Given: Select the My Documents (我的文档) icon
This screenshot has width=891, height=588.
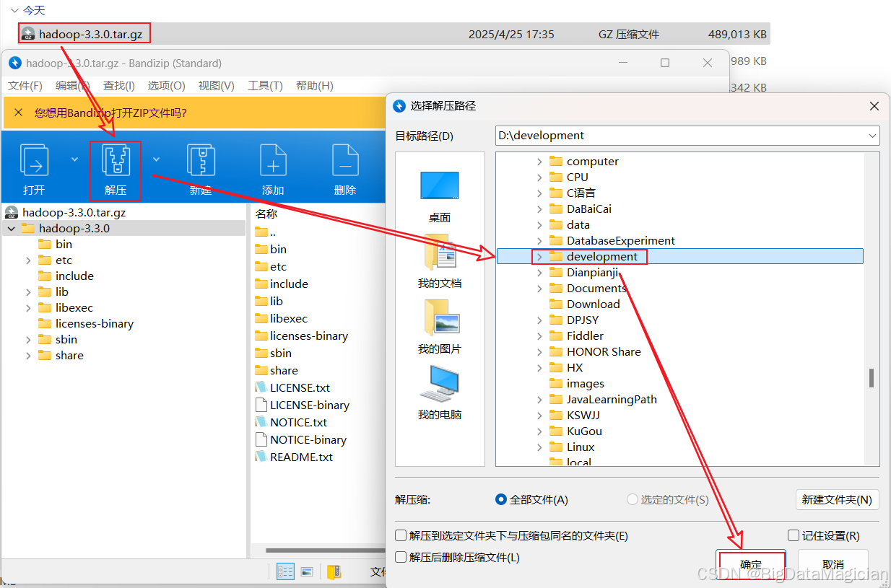Looking at the screenshot, I should 440,252.
